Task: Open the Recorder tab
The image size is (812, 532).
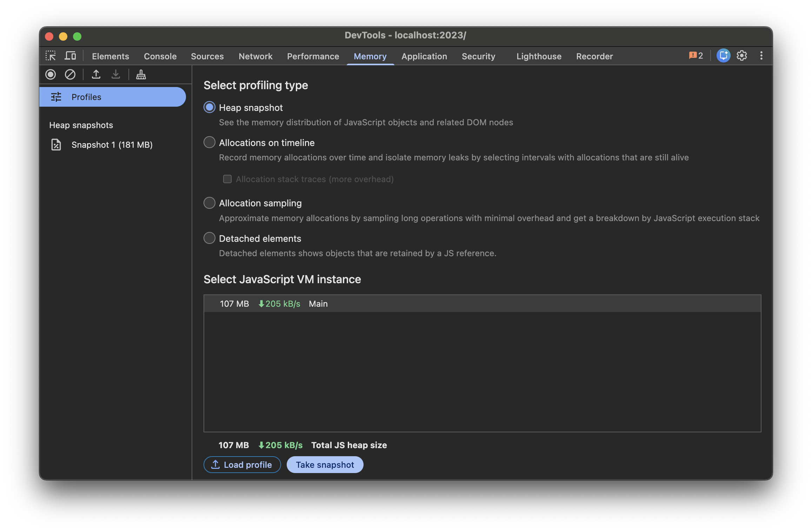Action: pos(595,56)
